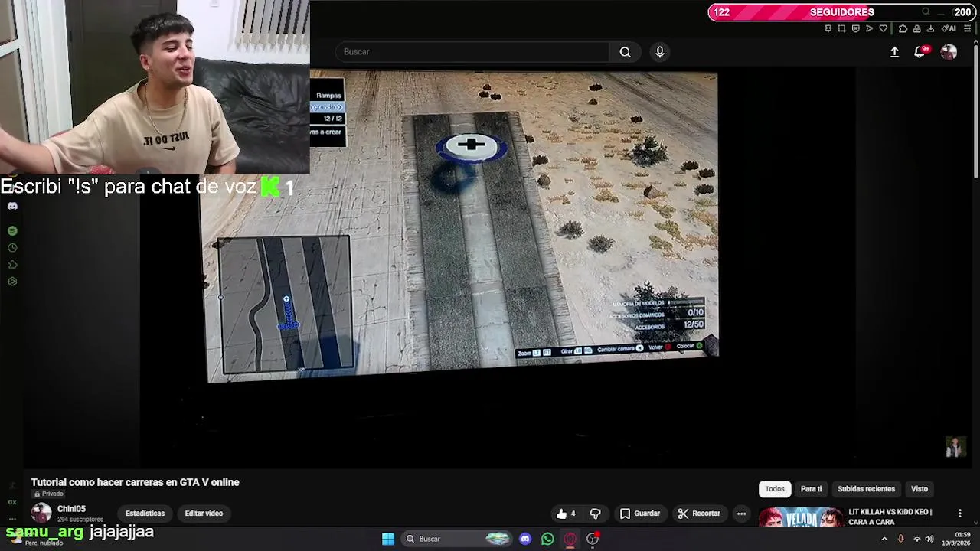
Task: Click LIT KILLAH VS KIDD KEO title
Action: [x=890, y=517]
